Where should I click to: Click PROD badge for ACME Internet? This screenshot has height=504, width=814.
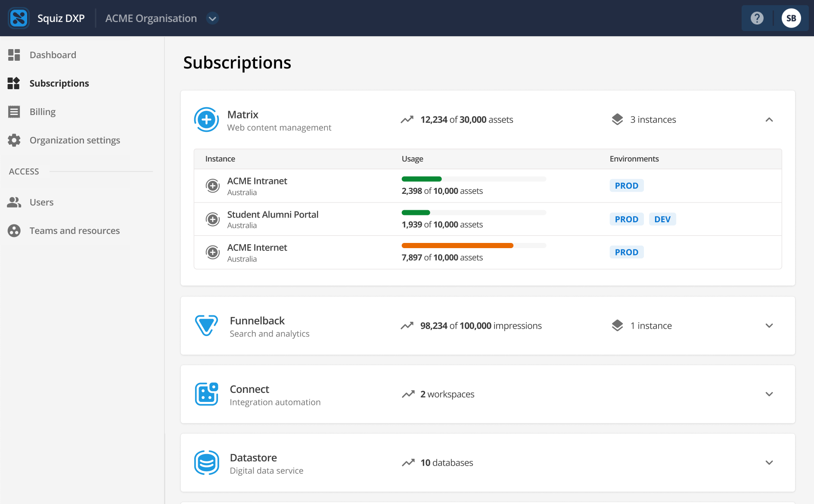click(x=627, y=252)
